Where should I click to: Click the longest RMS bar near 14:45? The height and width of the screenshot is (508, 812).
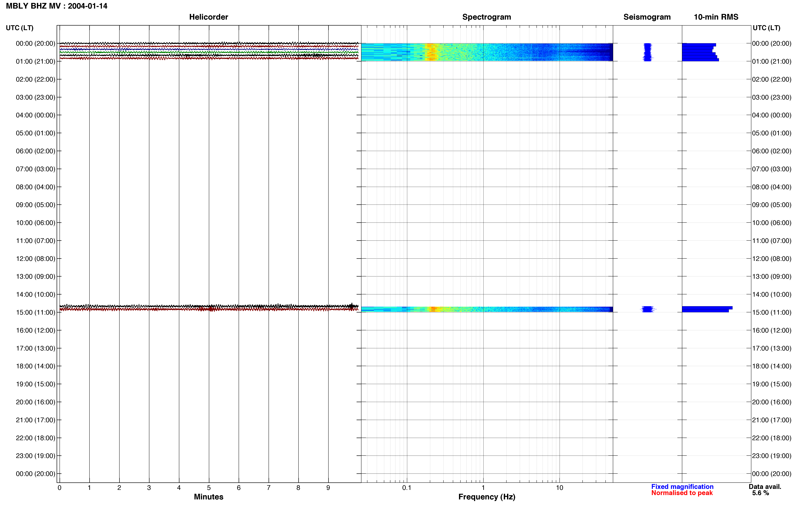707,308
